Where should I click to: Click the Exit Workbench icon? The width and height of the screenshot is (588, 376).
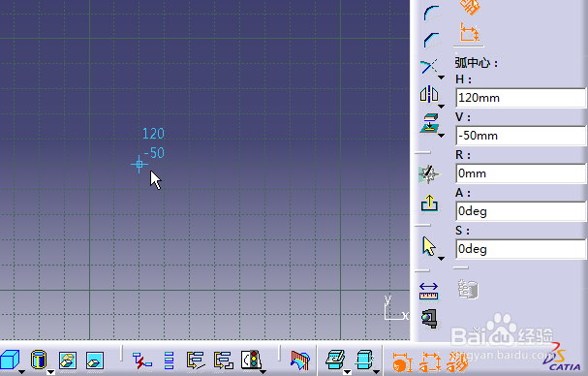[x=429, y=203]
